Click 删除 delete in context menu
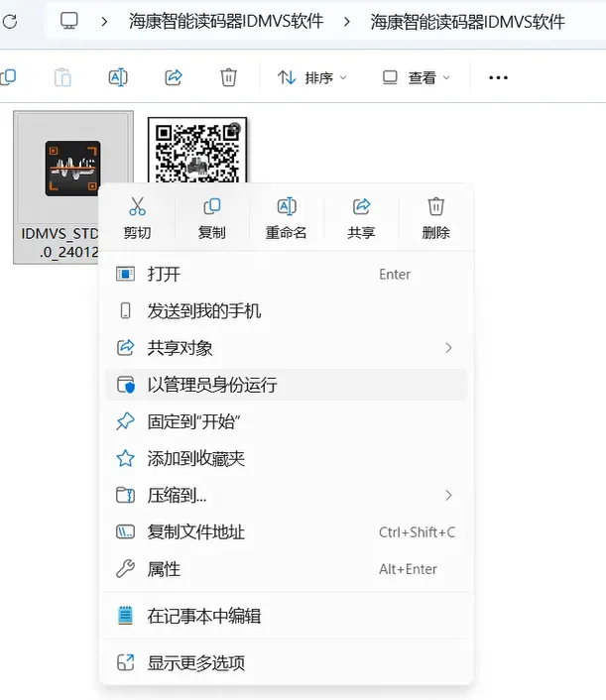 tap(435, 218)
